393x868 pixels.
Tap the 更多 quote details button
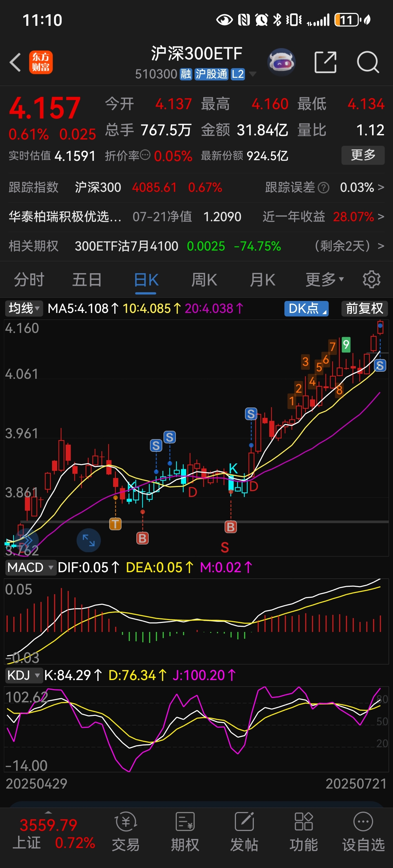coord(363,155)
